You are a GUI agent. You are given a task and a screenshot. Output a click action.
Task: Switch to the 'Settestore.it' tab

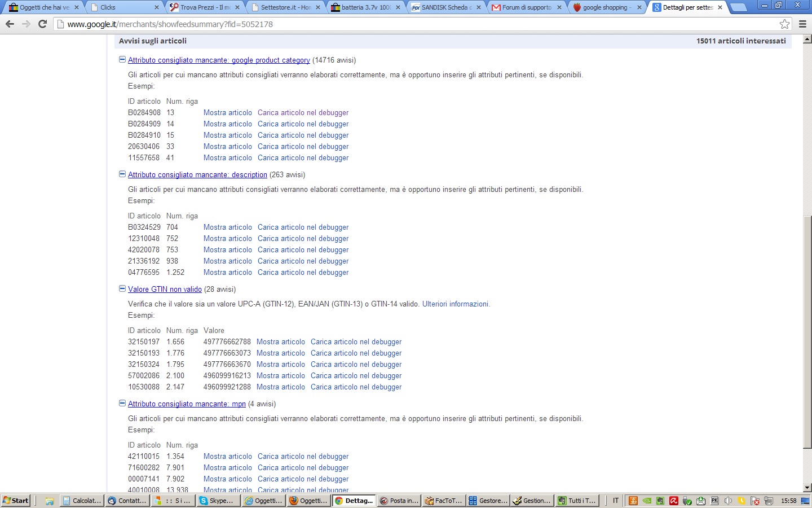pyautogui.click(x=285, y=7)
